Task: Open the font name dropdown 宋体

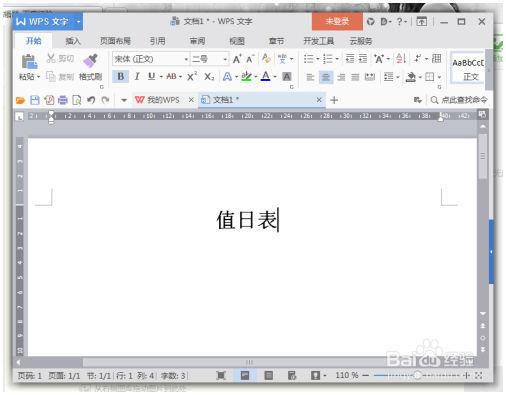Action: 151,59
